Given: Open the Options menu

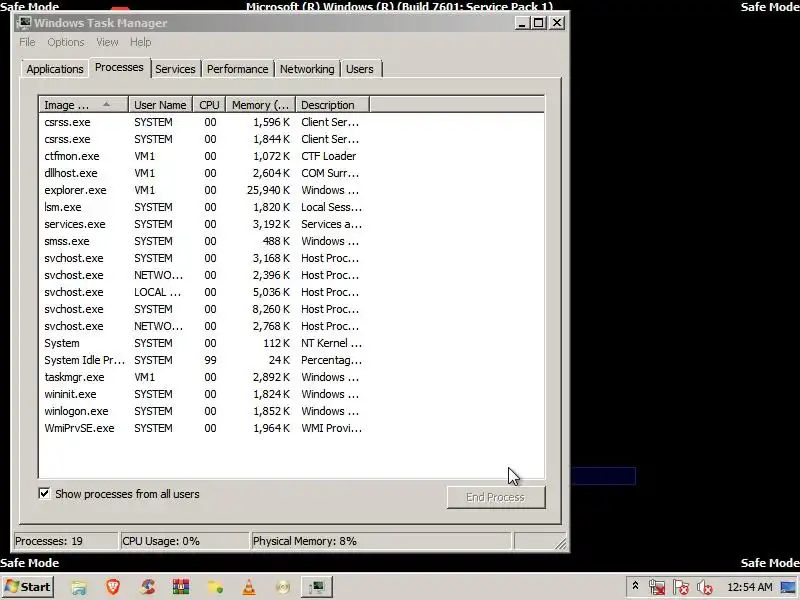Looking at the screenshot, I should (66, 42).
